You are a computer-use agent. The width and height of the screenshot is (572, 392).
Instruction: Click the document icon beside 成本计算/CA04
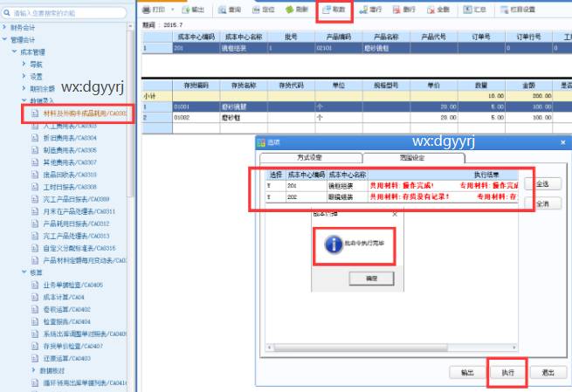click(x=35, y=297)
